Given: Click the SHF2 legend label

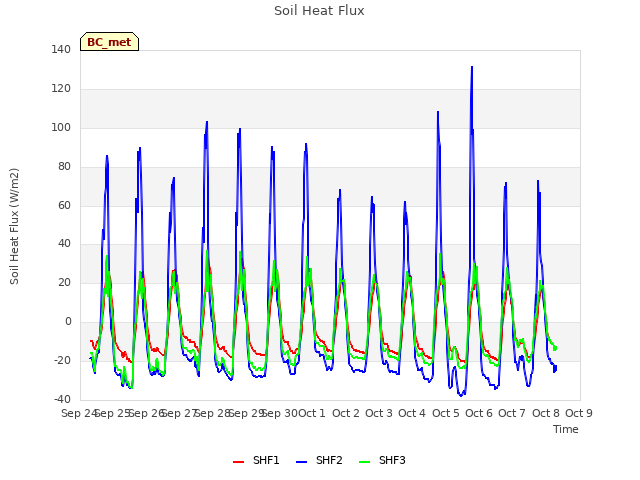Looking at the screenshot, I should point(329,460).
